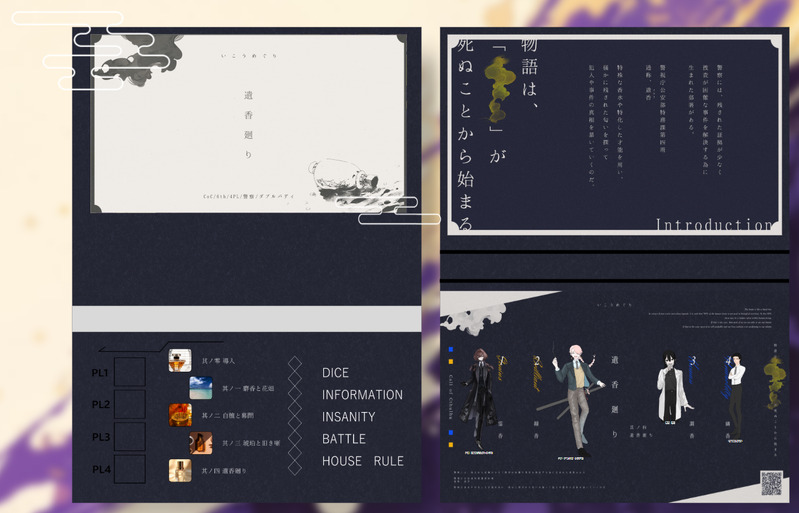Click the 其ノ三 chapter label

(251, 443)
